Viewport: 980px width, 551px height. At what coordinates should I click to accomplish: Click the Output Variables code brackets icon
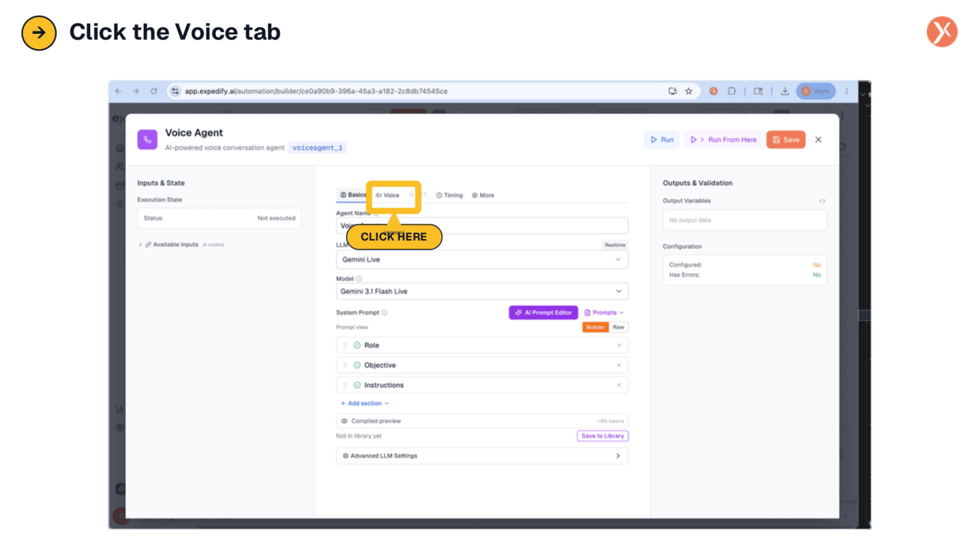click(822, 201)
